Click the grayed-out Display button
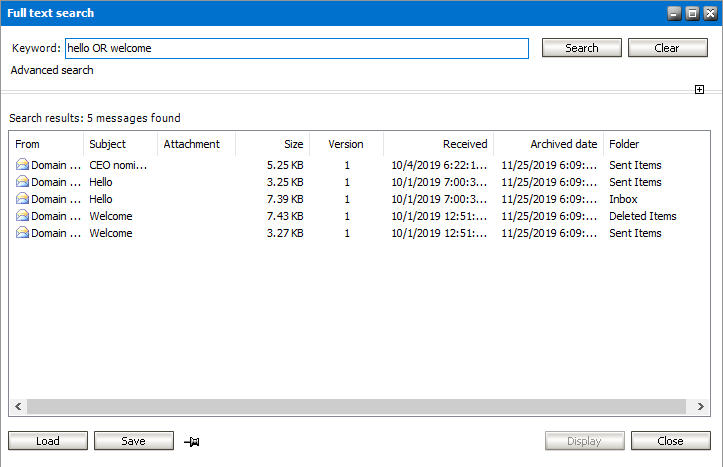723x467 pixels. tap(584, 441)
